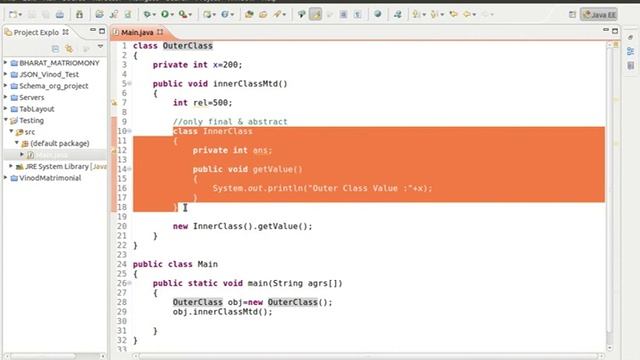
Task: Collapse All in Project Explorer toolbar
Action: (x=55, y=49)
